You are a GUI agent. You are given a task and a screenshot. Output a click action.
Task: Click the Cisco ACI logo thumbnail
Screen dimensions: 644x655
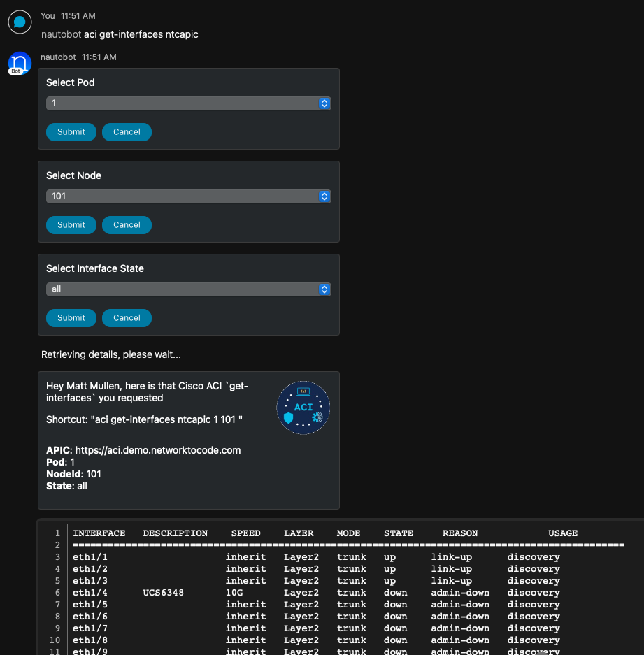point(303,408)
